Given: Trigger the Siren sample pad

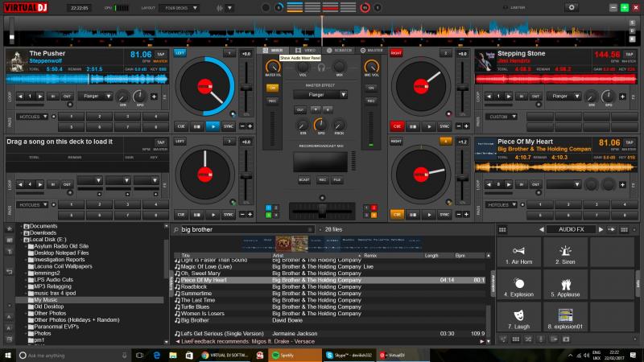Looking at the screenshot, I should click(x=565, y=253).
